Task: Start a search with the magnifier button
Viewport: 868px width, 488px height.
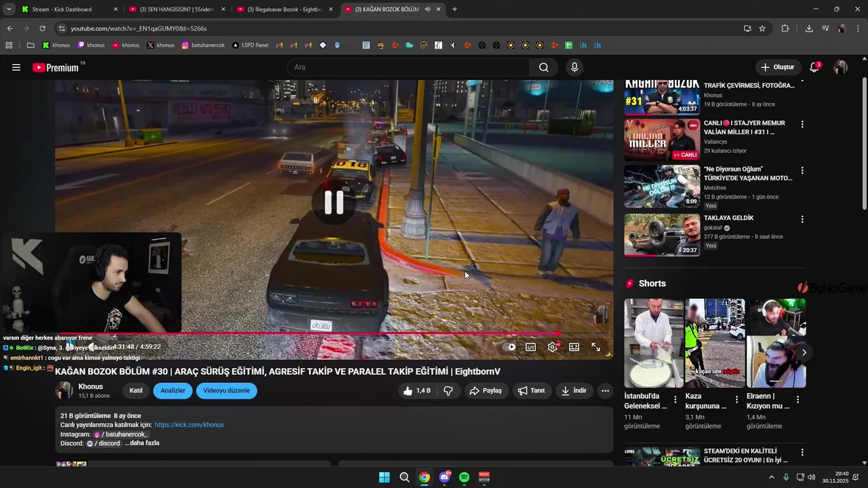Action: tap(544, 67)
